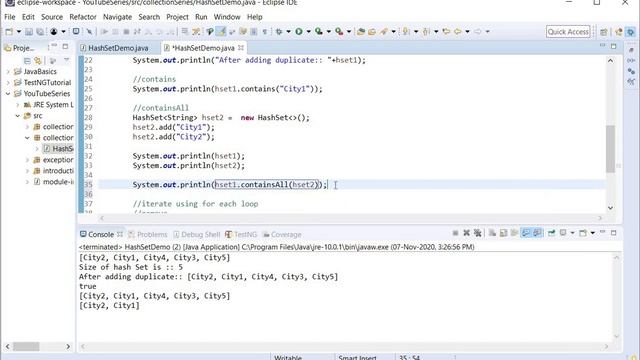Switch to the first HashSetDemo.java tab
This screenshot has height=360, width=640.
tap(118, 48)
